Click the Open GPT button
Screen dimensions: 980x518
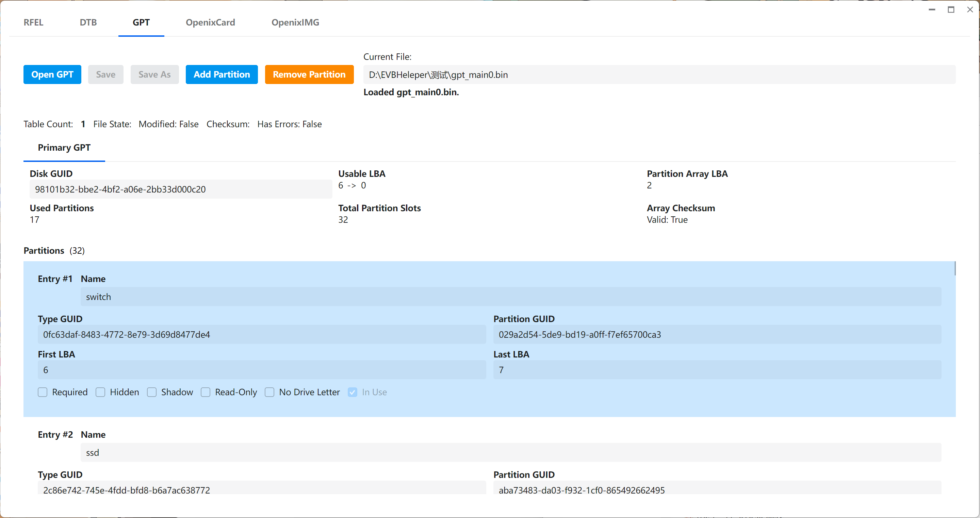[52, 74]
